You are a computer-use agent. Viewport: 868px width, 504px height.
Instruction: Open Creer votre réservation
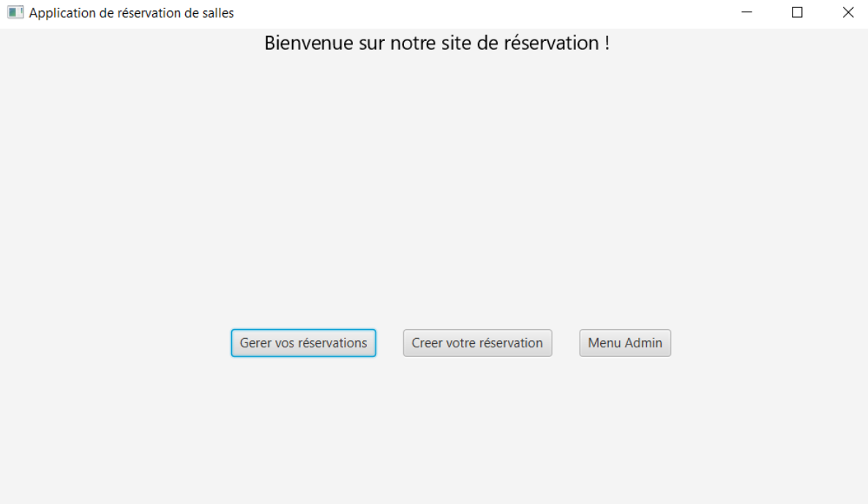pos(477,343)
